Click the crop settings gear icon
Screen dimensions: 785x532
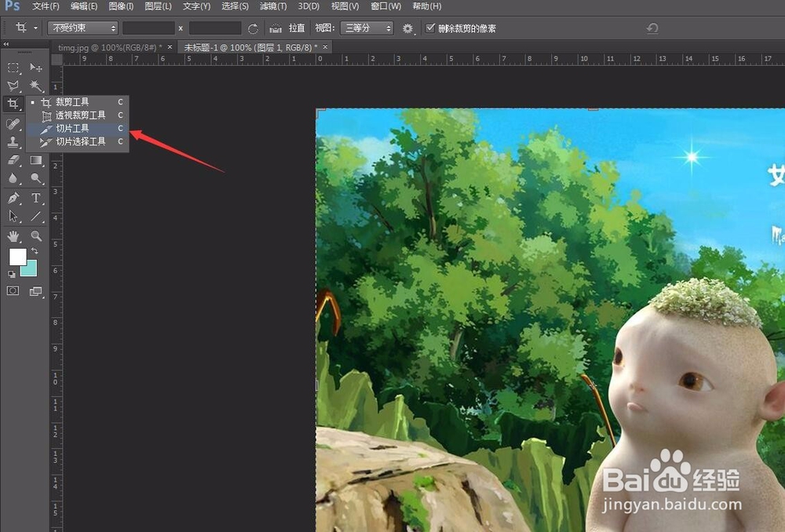407,27
